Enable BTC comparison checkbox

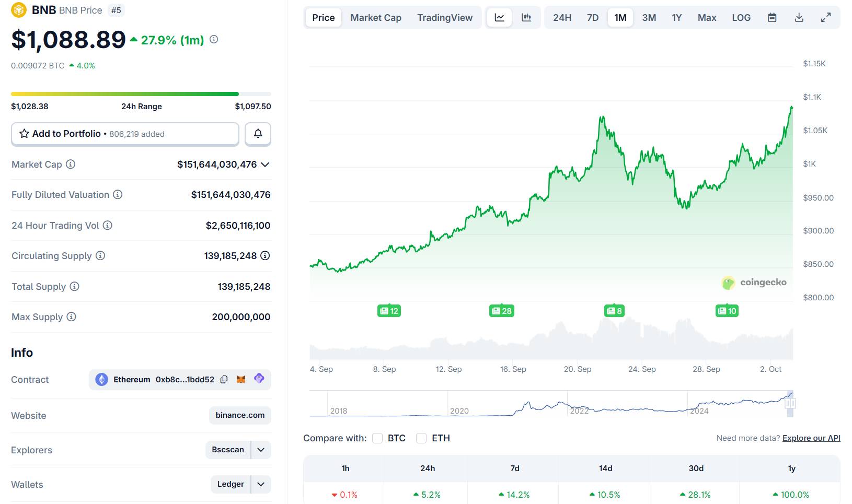(377, 438)
